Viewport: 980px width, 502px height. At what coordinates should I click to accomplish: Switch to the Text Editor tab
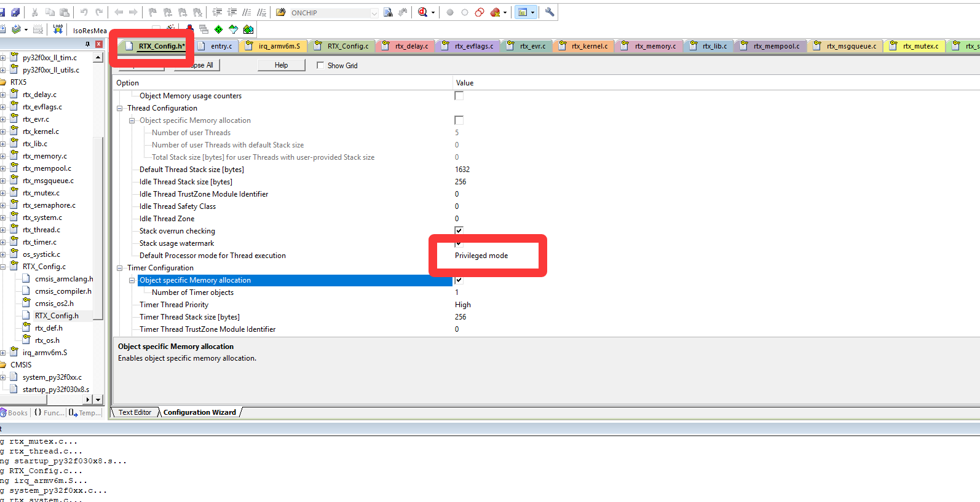click(135, 412)
